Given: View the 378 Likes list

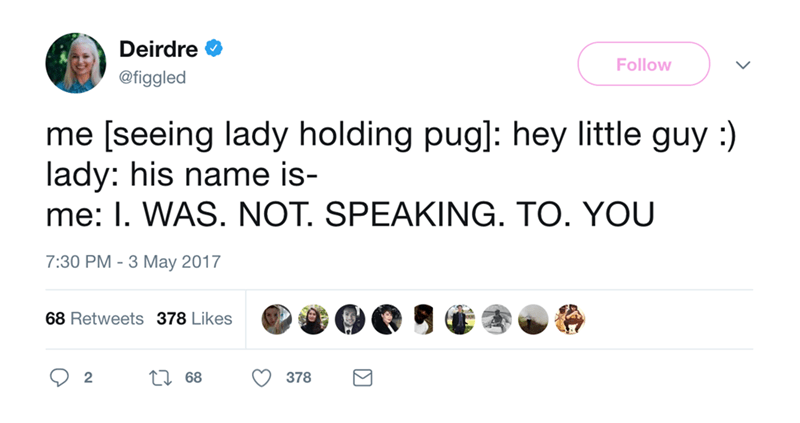Looking at the screenshot, I should [x=194, y=319].
